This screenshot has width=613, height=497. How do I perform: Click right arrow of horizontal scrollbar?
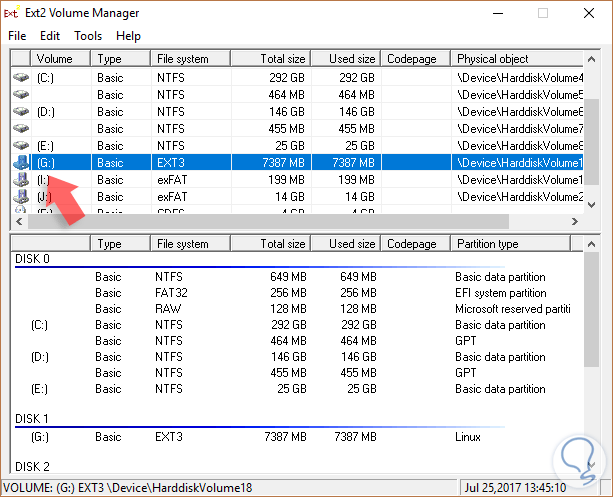tap(574, 221)
